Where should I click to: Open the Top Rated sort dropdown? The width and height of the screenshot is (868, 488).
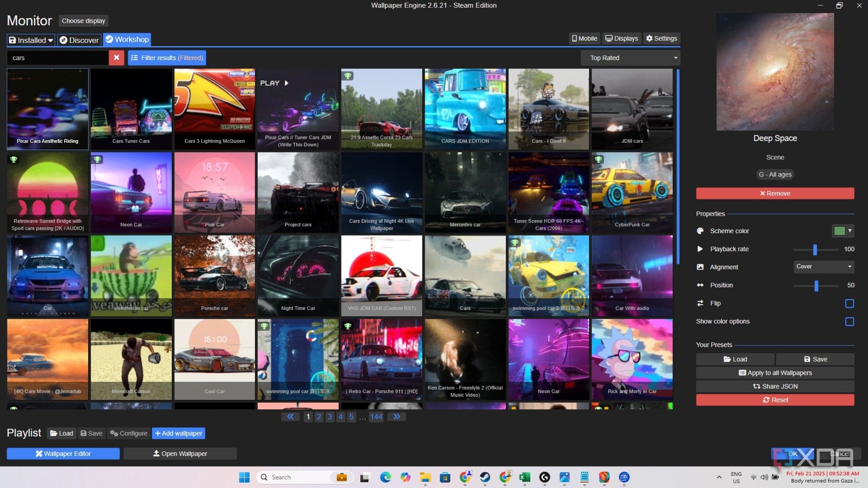coord(630,57)
